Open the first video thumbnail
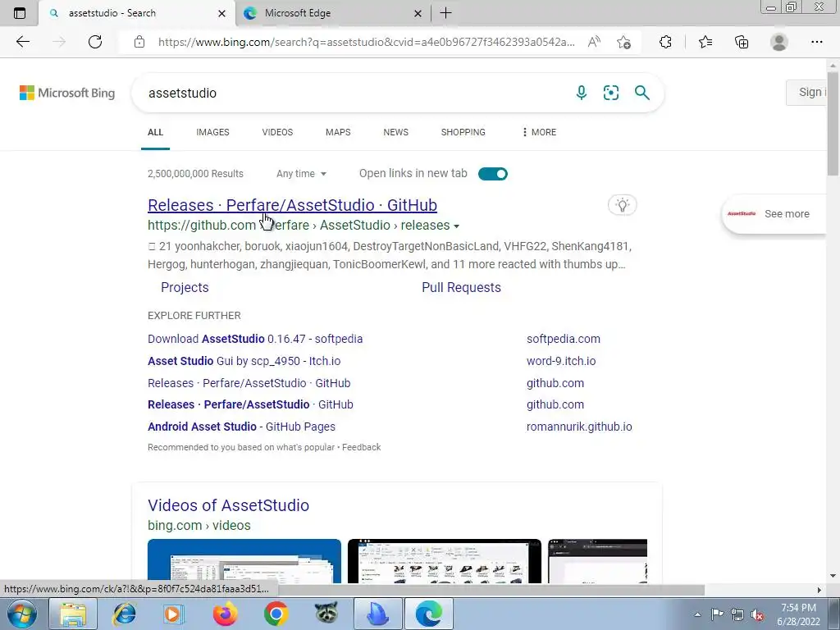This screenshot has height=630, width=840. coord(244,561)
